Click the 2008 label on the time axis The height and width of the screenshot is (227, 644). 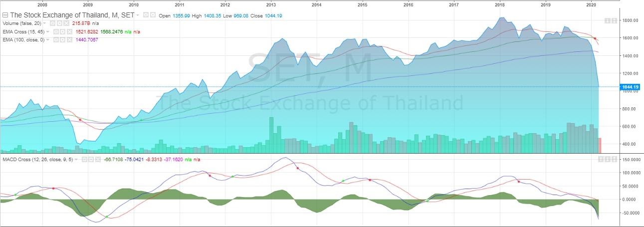[41, 4]
